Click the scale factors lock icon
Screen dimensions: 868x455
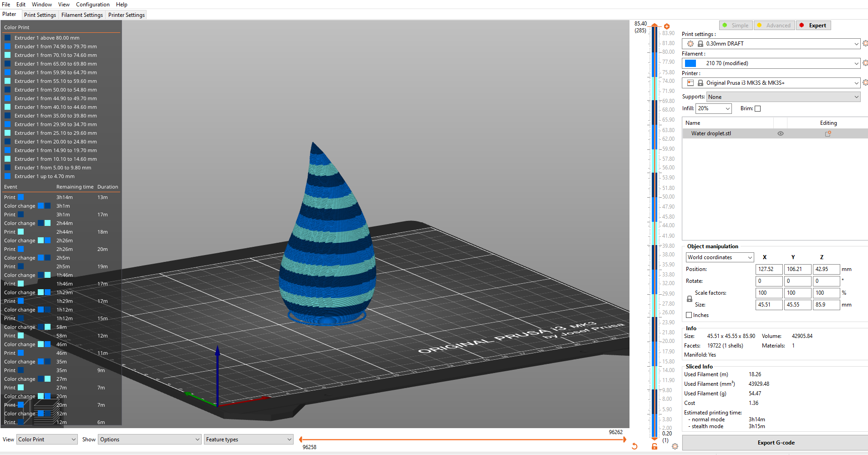(690, 299)
